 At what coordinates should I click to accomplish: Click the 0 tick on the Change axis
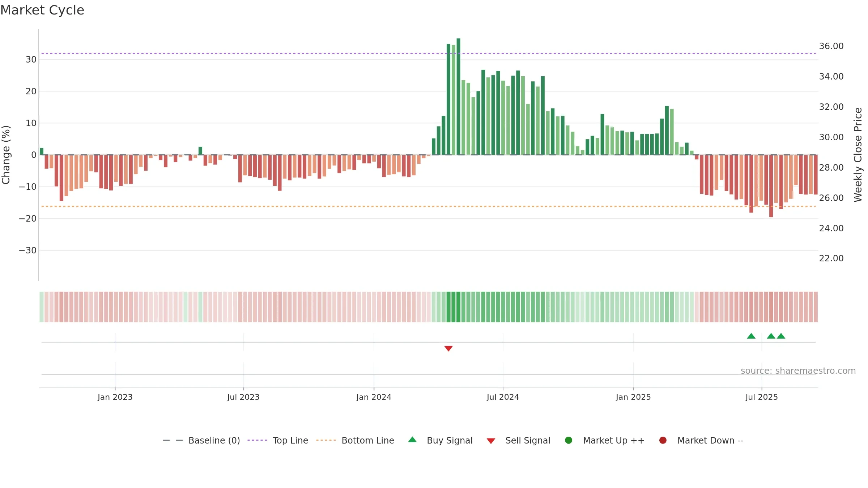pyautogui.click(x=34, y=155)
